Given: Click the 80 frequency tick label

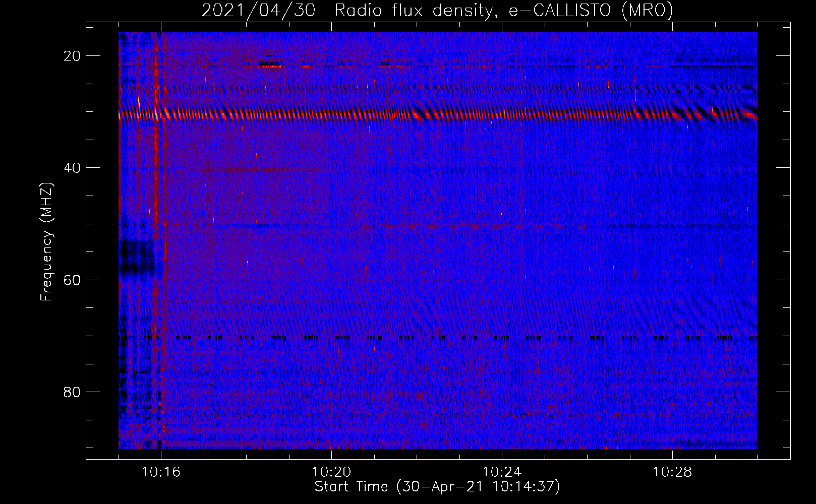Looking at the screenshot, I should (x=72, y=392).
